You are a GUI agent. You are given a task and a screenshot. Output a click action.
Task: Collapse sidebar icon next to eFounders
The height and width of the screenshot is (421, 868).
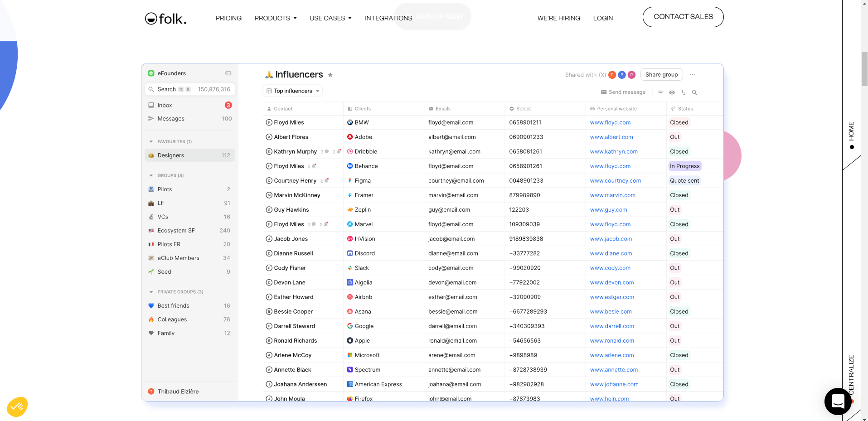coord(228,73)
